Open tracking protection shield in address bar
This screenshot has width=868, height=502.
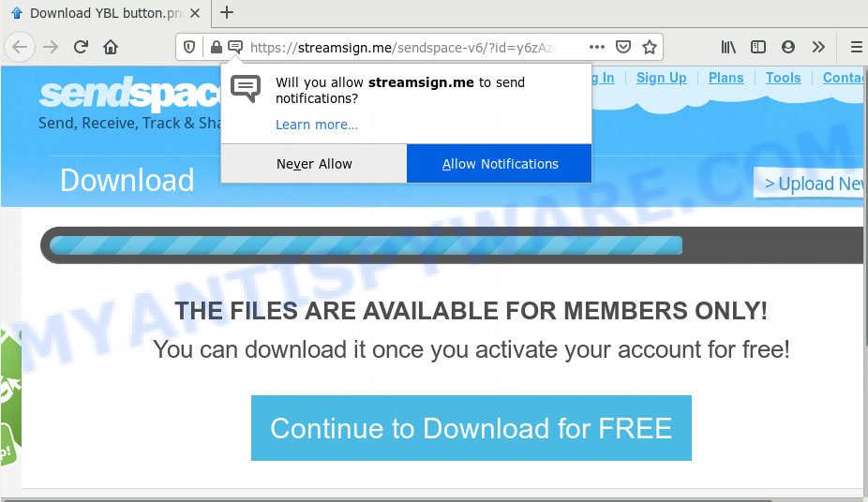[189, 47]
